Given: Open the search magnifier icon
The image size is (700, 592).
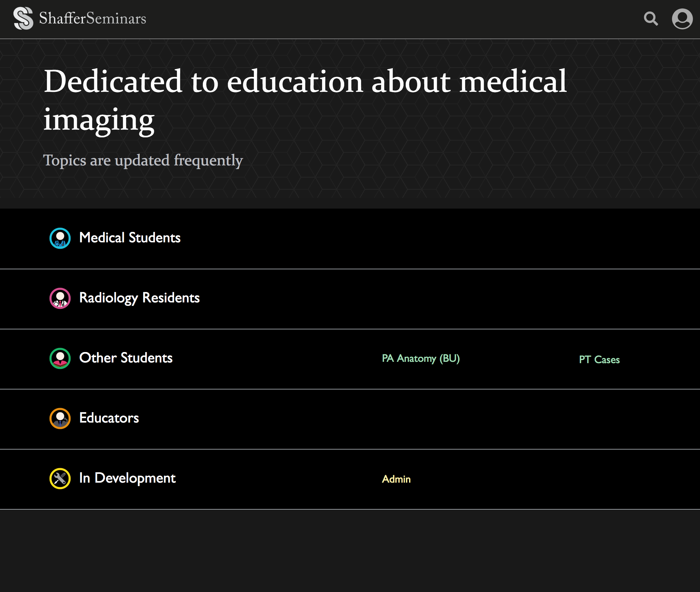Looking at the screenshot, I should [x=651, y=19].
